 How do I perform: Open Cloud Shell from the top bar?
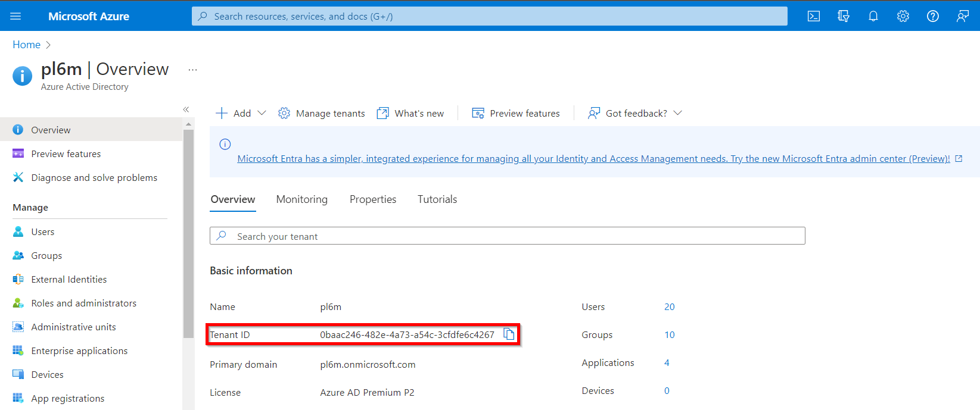click(x=814, y=16)
